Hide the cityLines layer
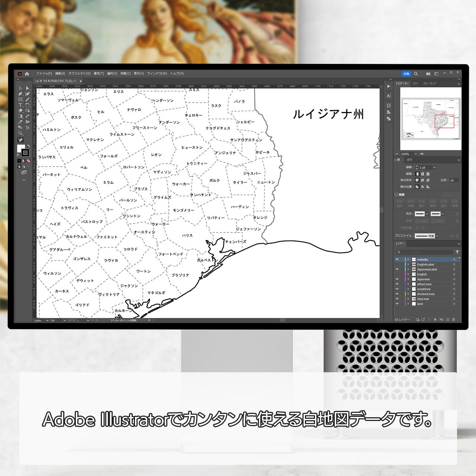Viewport: 476px width, 476px height. (x=397, y=299)
